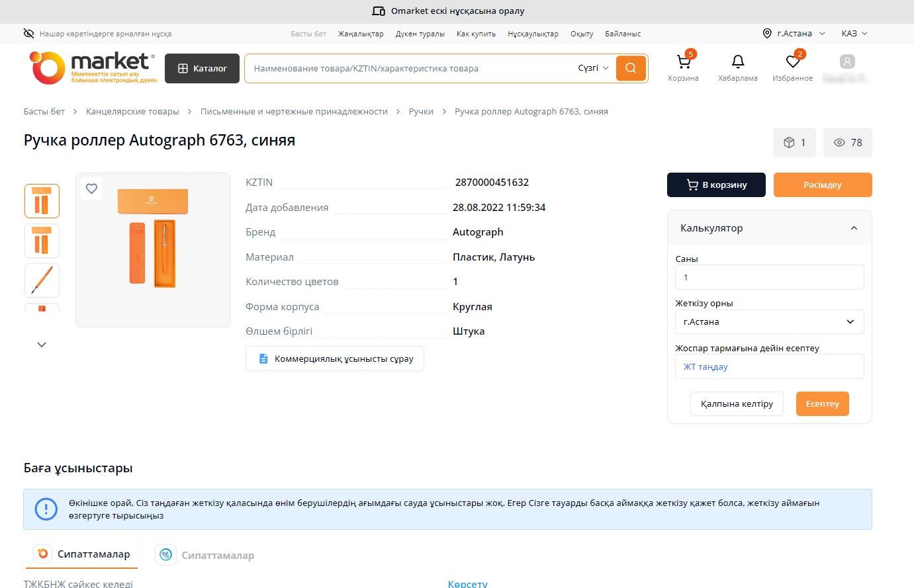Collapse the Калькулятор panel
The image size is (914, 588).
tap(854, 228)
